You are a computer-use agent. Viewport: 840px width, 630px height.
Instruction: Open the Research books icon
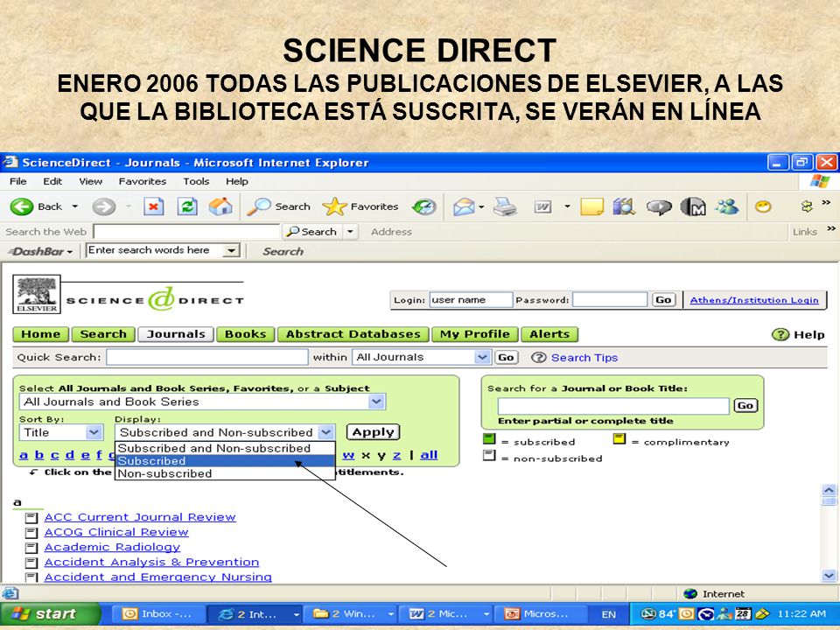click(624, 206)
